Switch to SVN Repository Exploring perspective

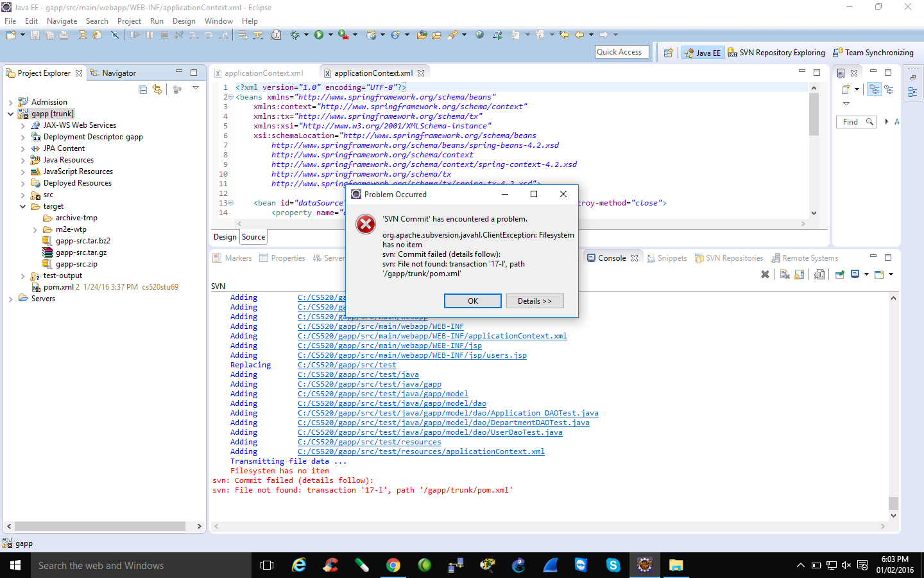[x=776, y=53]
